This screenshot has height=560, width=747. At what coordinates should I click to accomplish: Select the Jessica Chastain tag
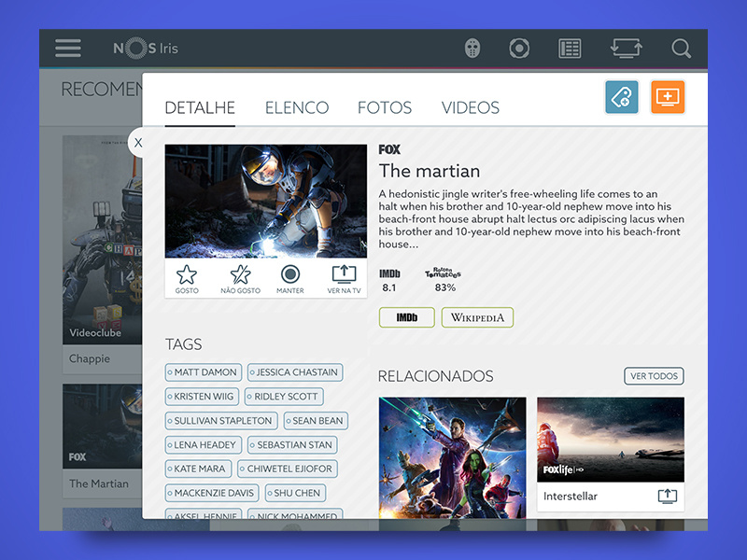click(295, 372)
